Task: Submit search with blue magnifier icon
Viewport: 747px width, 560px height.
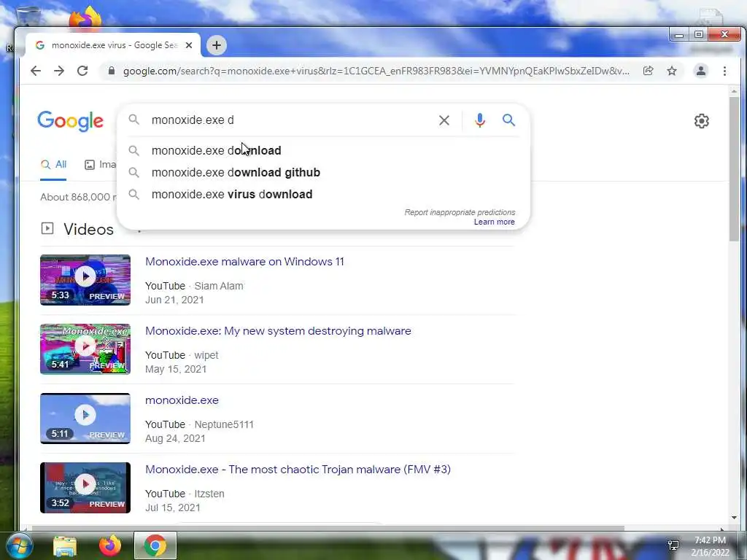Action: click(508, 120)
